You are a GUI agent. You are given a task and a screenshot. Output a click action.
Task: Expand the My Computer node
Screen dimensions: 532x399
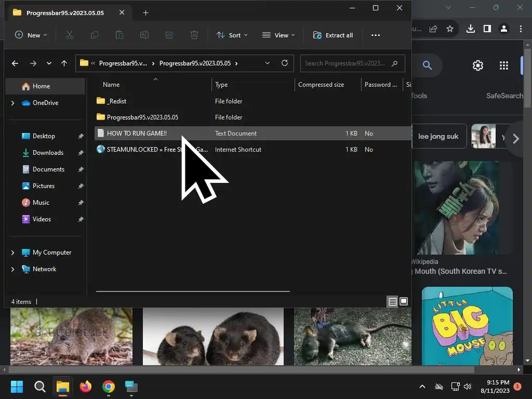point(13,252)
